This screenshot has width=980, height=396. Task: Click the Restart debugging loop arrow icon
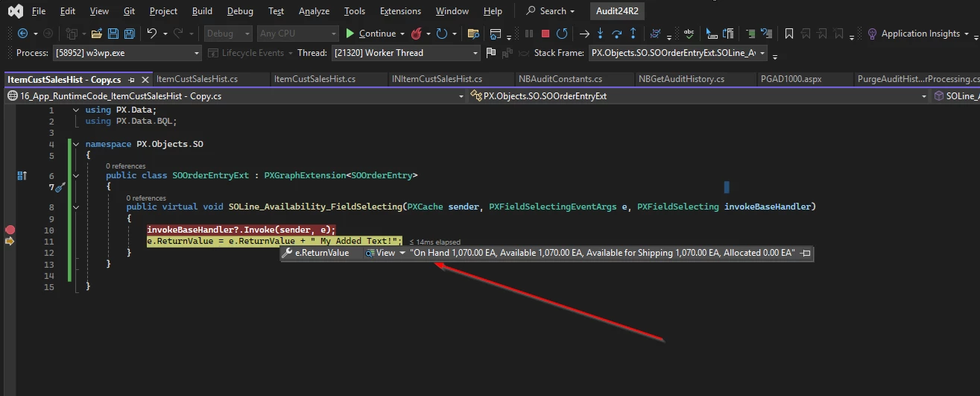coord(562,34)
